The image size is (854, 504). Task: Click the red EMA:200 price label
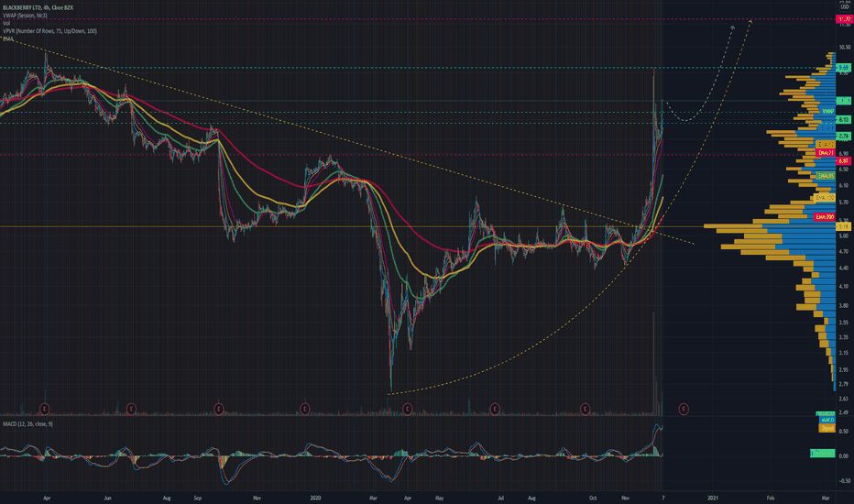coord(825,217)
